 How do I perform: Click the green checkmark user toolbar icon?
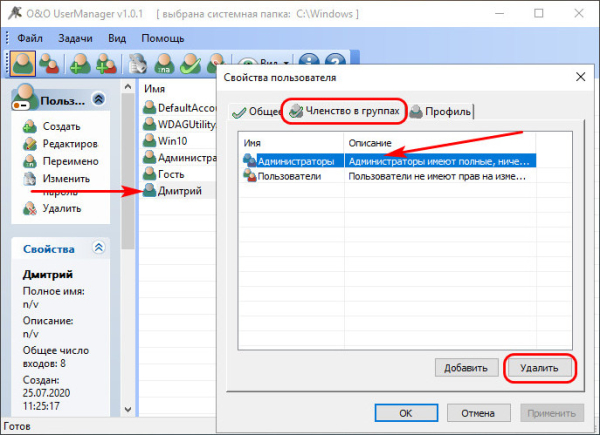tap(191, 62)
